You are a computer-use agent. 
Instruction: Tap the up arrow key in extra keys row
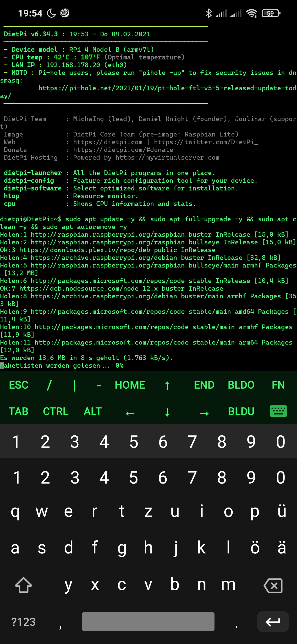tap(167, 385)
